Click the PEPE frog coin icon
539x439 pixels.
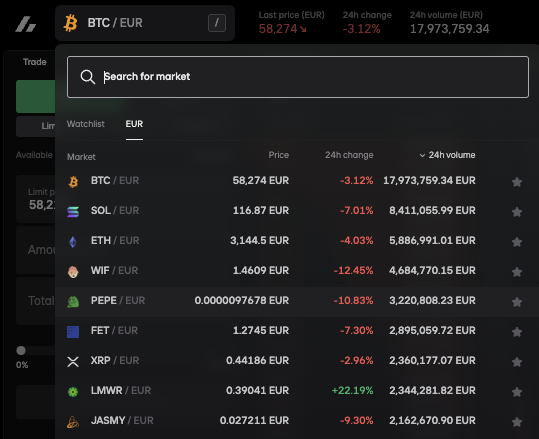click(73, 302)
